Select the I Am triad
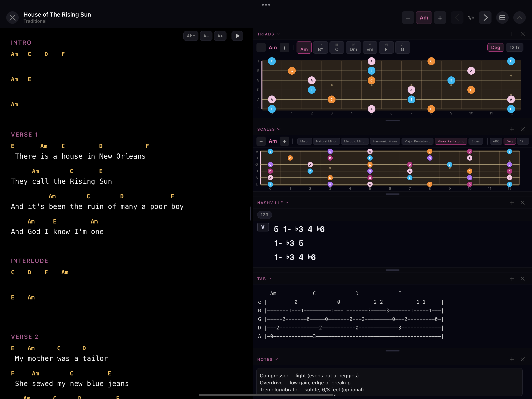532x399 pixels. (x=304, y=47)
